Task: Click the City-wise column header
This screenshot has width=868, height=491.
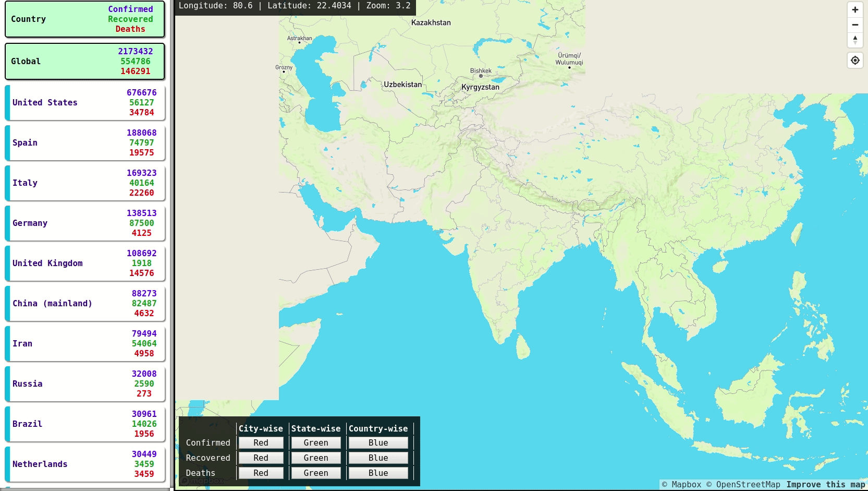Action: (261, 429)
